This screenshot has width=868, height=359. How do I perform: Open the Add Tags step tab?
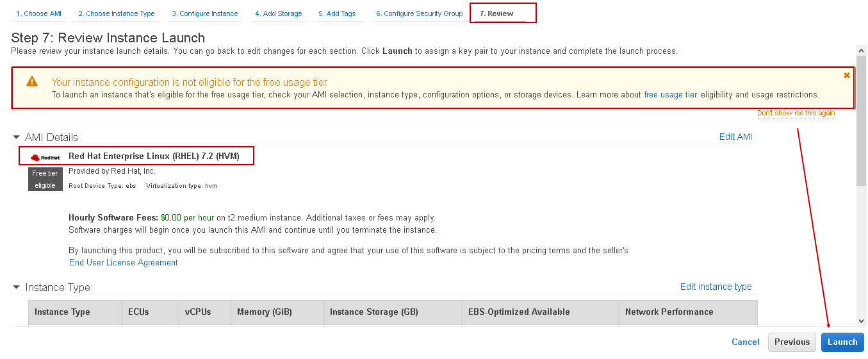coord(341,13)
